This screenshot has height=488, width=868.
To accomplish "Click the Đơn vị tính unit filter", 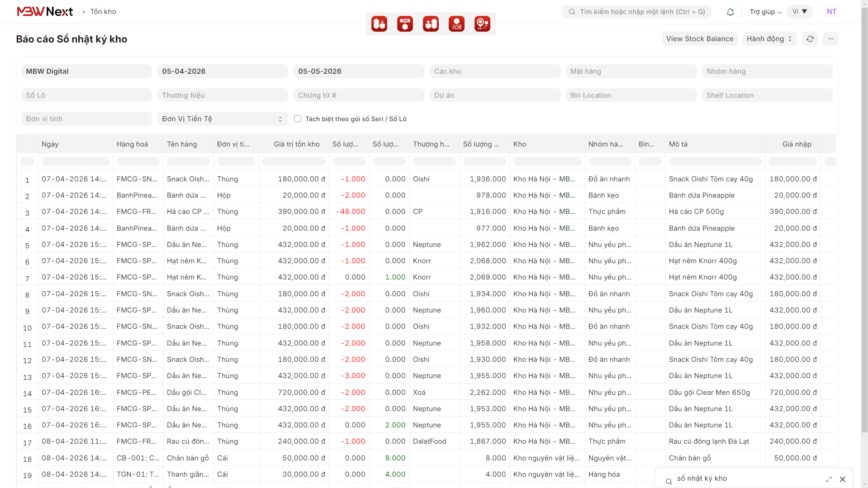I will click(86, 119).
